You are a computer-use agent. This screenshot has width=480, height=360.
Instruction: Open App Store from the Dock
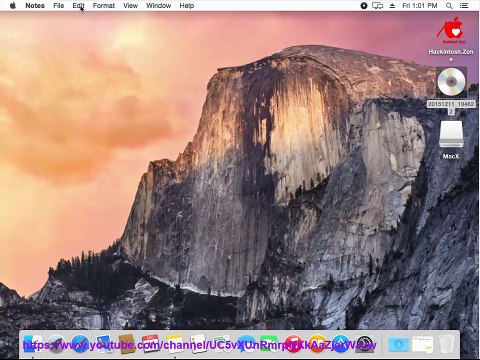point(341,344)
